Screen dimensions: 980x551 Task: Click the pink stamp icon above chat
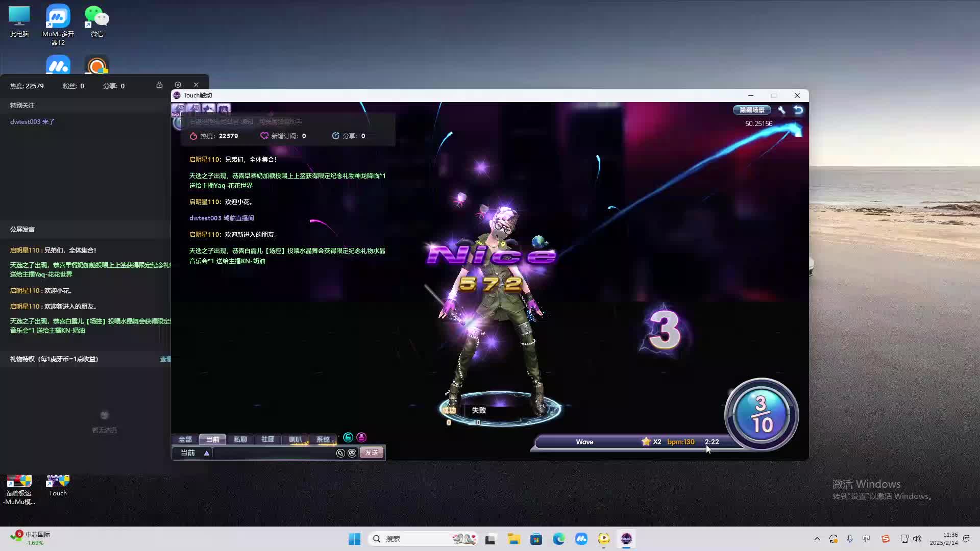pos(361,438)
